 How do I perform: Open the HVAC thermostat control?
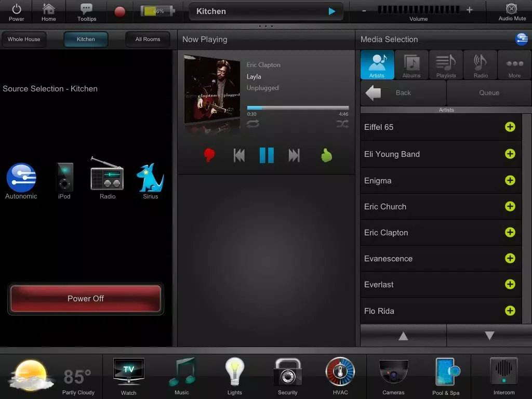point(340,377)
